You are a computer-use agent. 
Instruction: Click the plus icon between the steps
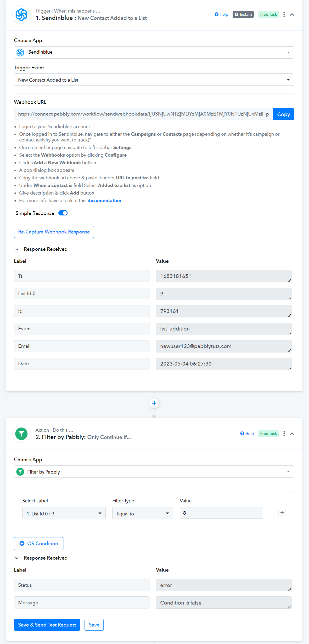point(154,403)
